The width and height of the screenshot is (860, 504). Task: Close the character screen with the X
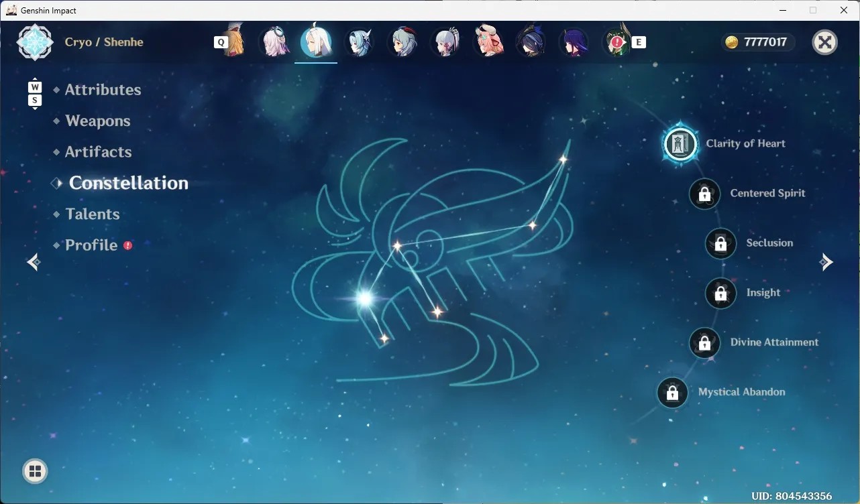(x=825, y=42)
